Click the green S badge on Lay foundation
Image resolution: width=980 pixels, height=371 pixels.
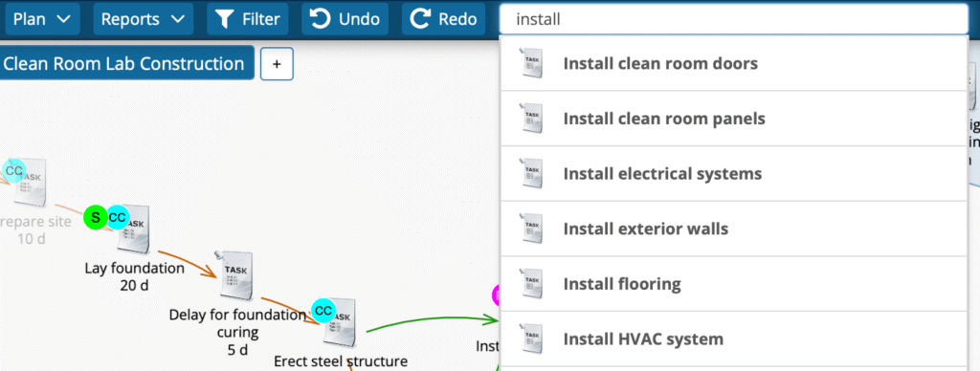95,217
